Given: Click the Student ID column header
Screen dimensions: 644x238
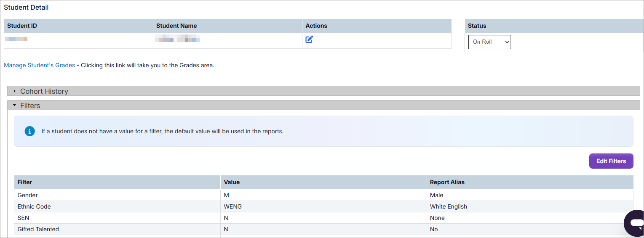Looking at the screenshot, I should tap(22, 26).
